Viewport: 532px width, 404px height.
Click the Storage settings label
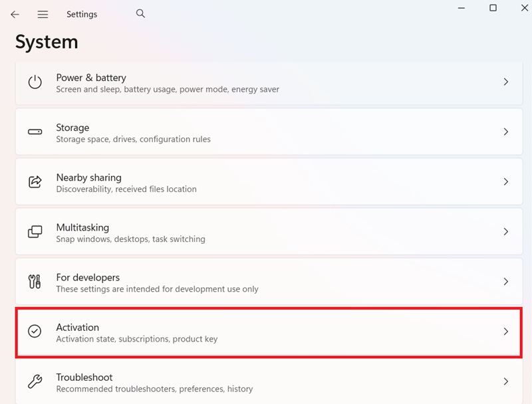click(72, 128)
